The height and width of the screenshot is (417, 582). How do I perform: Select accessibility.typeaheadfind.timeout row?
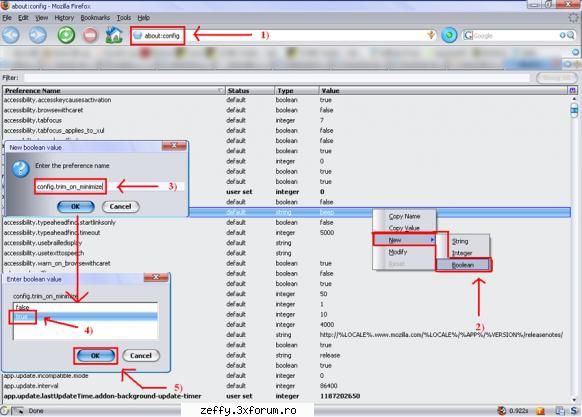click(286, 233)
